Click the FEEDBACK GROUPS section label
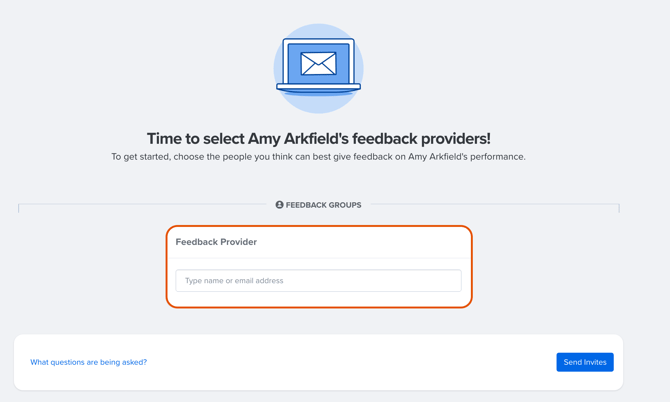670x402 pixels. click(x=323, y=205)
